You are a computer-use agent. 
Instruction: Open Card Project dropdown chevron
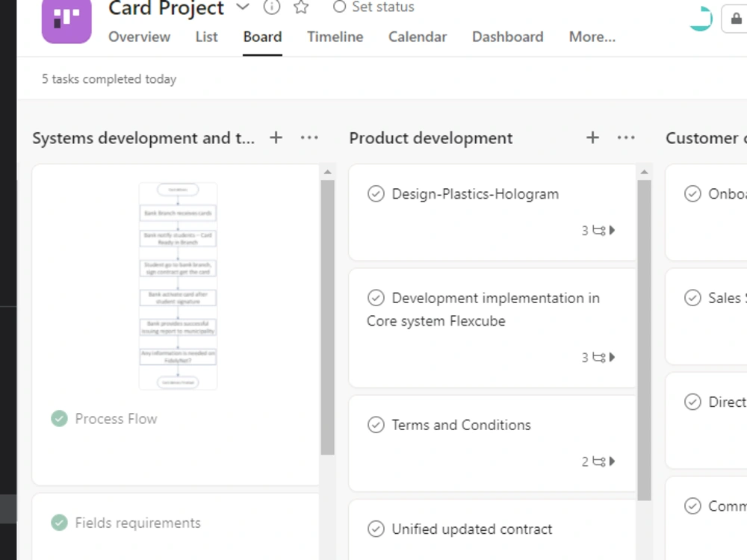pos(242,7)
